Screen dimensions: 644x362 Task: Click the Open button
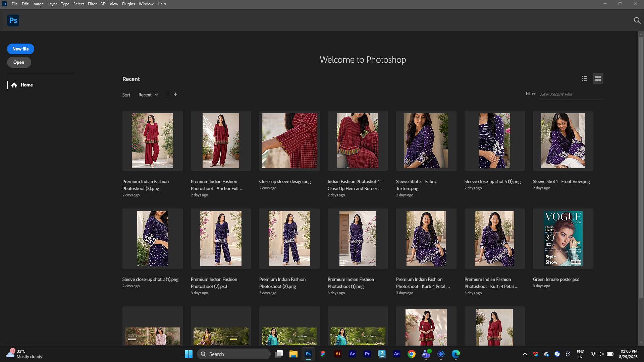click(x=19, y=62)
